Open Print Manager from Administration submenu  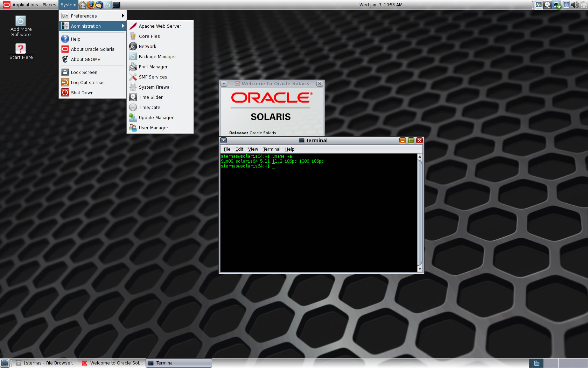pyautogui.click(x=160, y=67)
